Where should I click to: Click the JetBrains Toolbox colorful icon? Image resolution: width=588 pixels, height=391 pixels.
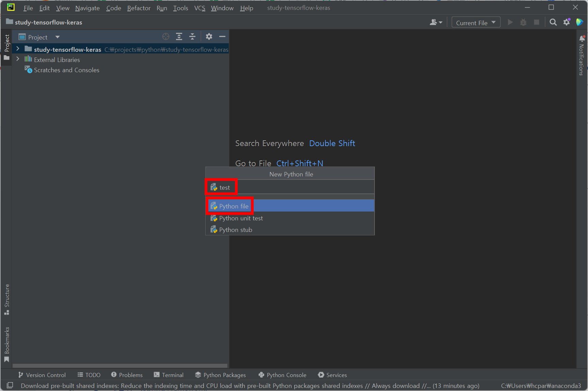579,22
